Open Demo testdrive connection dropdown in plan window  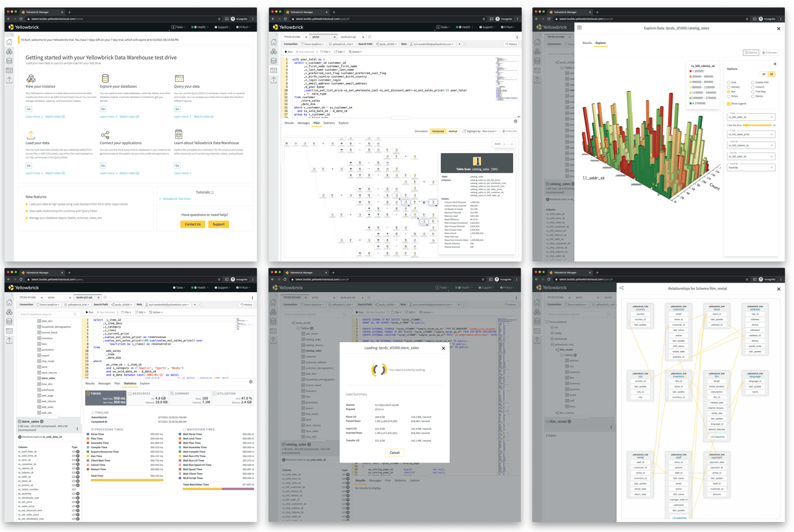pyautogui.click(x=313, y=44)
